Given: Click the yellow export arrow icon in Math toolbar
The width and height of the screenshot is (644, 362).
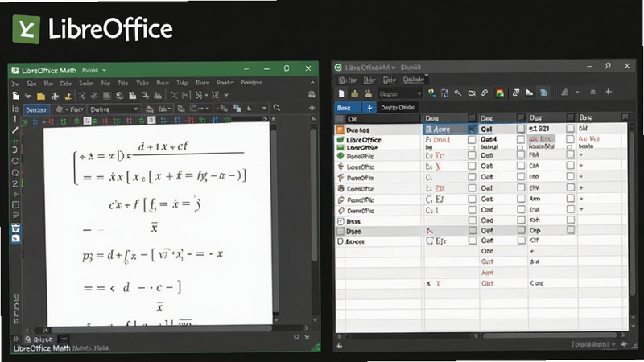Looking at the screenshot, I should tap(68, 96).
